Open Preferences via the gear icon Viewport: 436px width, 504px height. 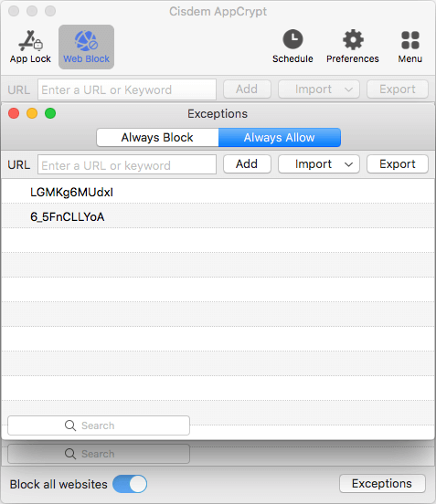click(x=353, y=40)
